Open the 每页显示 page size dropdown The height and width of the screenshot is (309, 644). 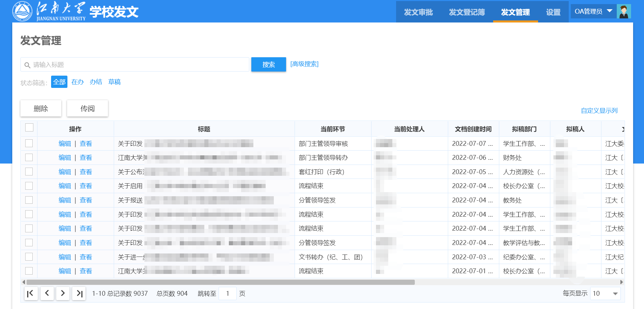pos(606,294)
